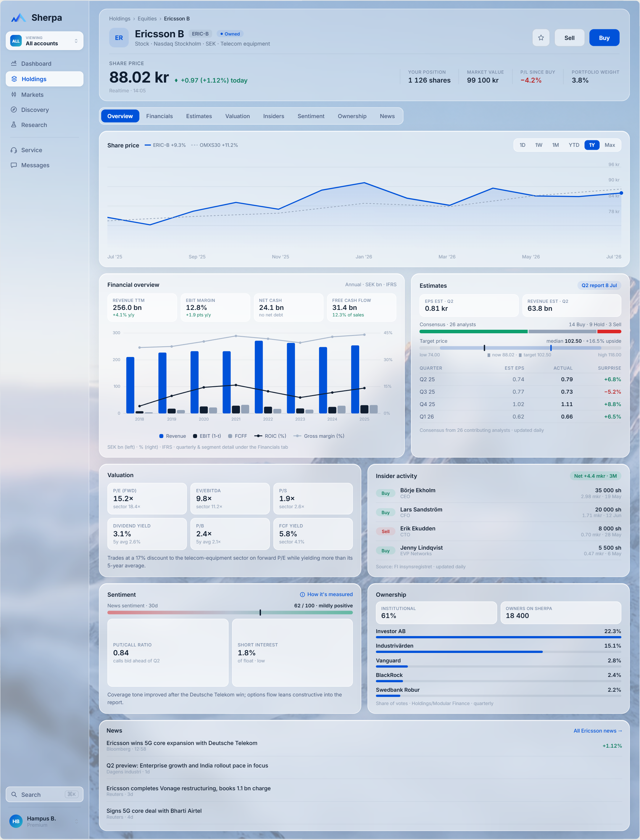Select Jenny Lindqvist insider row
Viewport: 640px width, 840px height.
click(x=498, y=550)
